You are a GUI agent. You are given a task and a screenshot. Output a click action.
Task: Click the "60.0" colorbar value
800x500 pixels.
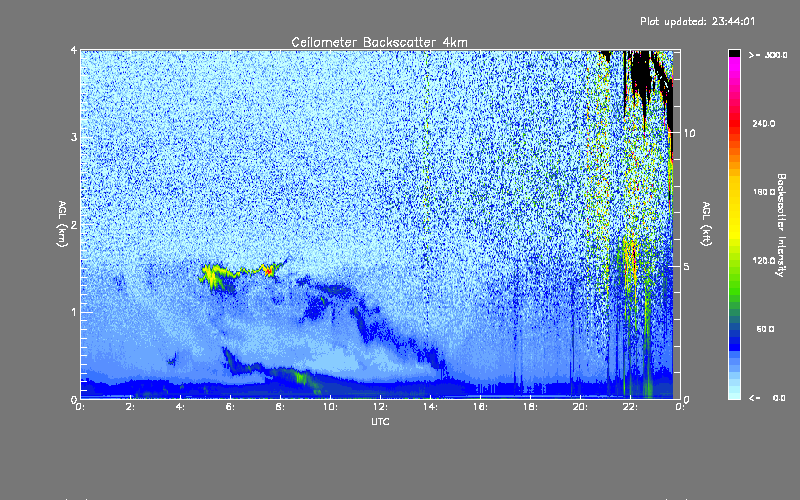[x=765, y=329]
